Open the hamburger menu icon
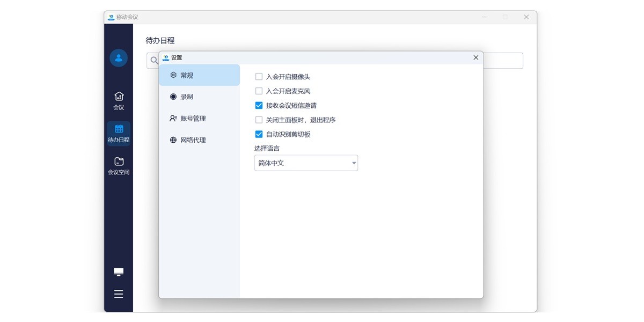The width and height of the screenshot is (644, 322). (119, 294)
